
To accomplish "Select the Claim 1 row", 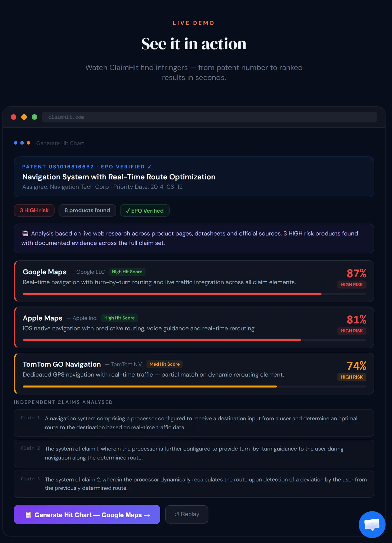I will [x=194, y=423].
